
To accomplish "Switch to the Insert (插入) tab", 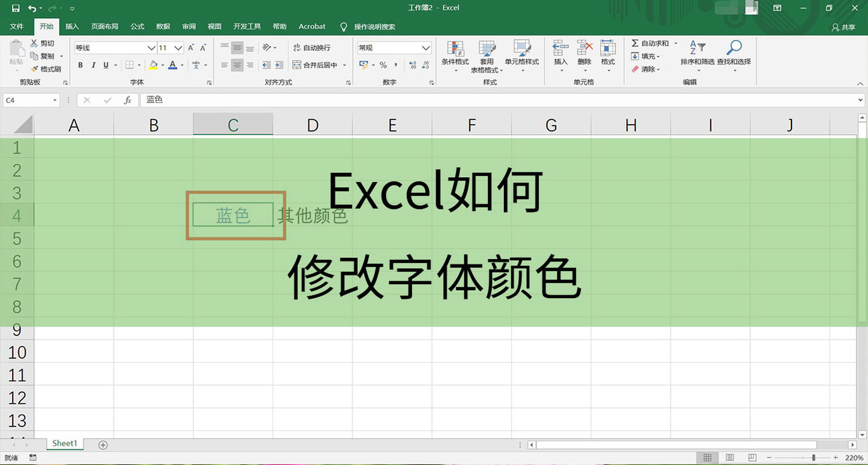I will tap(72, 27).
